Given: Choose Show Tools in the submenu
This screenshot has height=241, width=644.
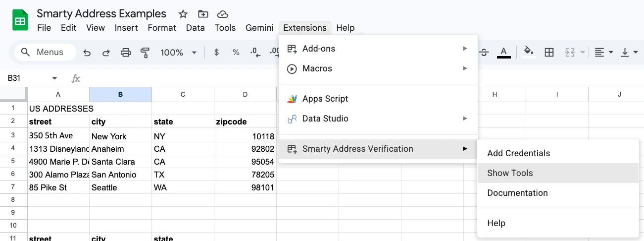Looking at the screenshot, I should 558,173.
